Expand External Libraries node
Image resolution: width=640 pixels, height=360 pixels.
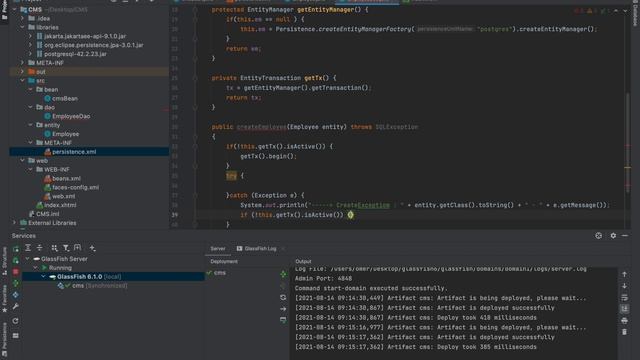15,223
